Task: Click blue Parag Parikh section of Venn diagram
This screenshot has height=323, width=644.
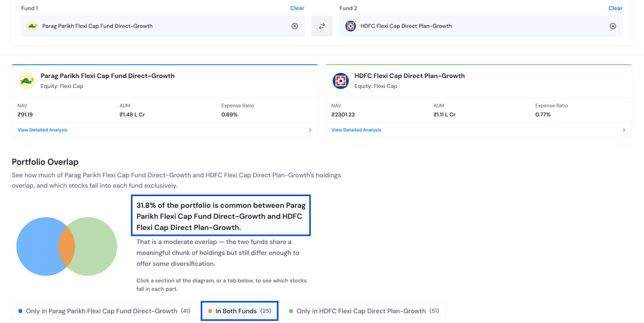Action: coord(38,246)
